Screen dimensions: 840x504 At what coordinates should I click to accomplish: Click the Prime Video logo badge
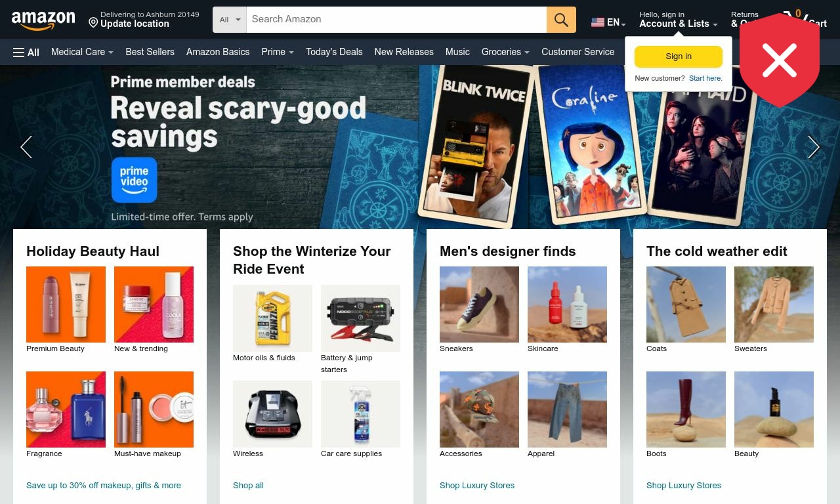pyautogui.click(x=134, y=180)
